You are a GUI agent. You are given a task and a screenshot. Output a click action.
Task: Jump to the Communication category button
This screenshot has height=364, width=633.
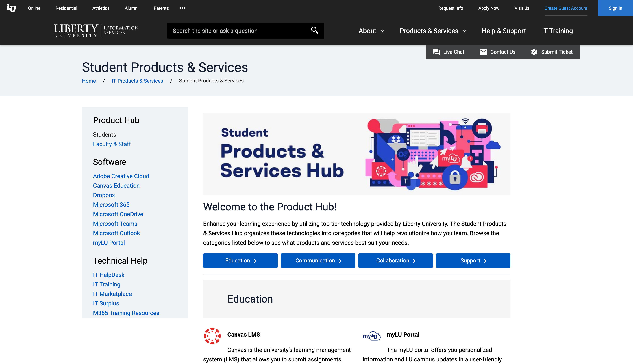pos(318,260)
